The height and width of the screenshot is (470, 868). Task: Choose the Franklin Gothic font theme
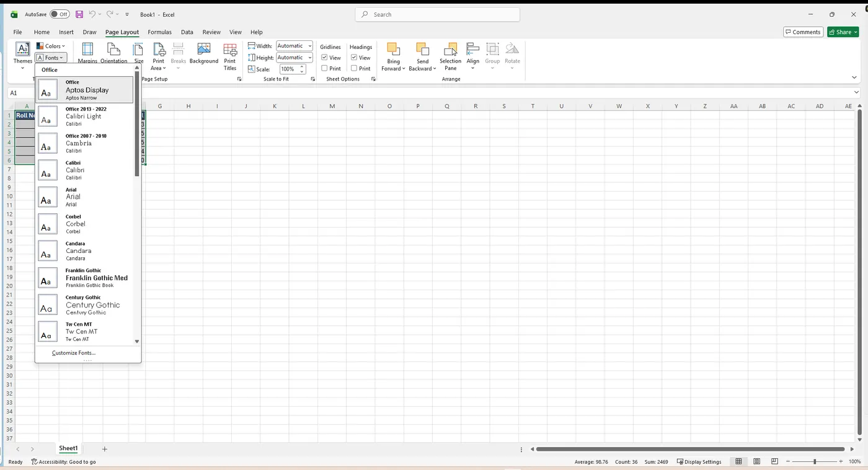pos(85,278)
